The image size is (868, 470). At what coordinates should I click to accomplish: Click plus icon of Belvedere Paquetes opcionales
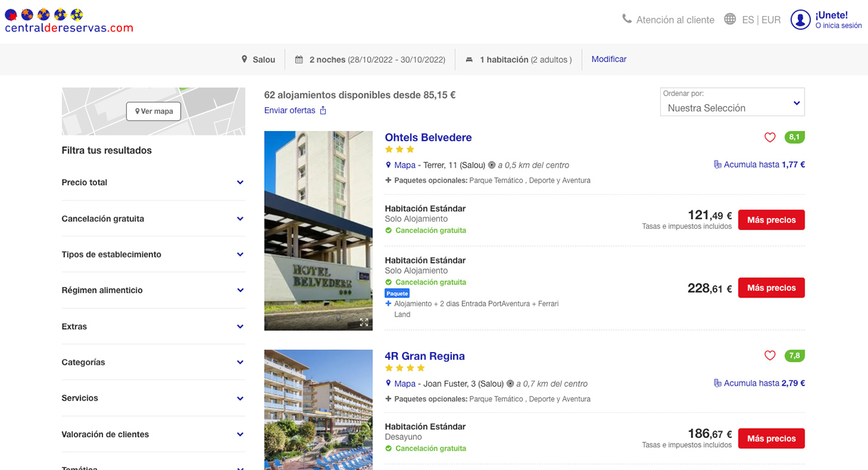[x=389, y=180]
